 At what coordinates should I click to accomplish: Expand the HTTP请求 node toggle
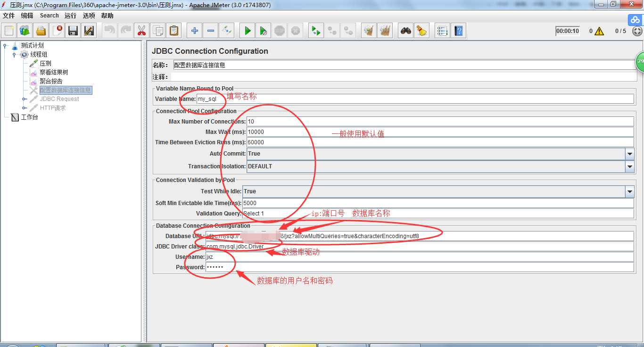(x=24, y=108)
